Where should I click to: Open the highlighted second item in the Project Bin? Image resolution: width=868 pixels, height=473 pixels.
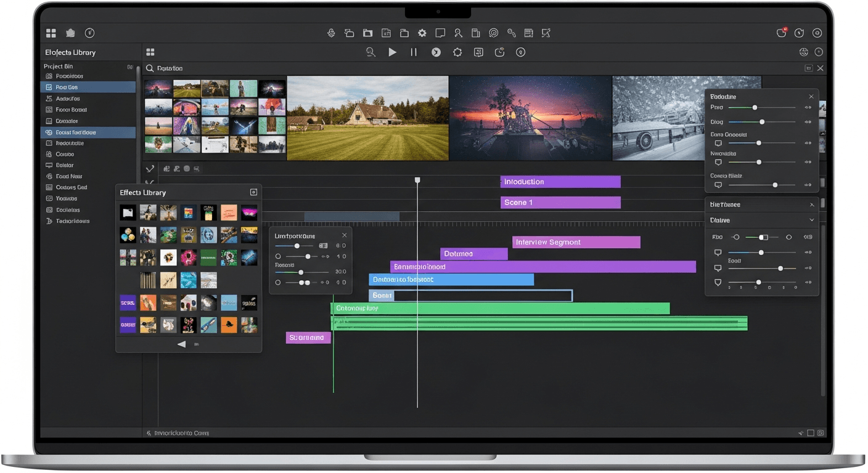[x=88, y=87]
